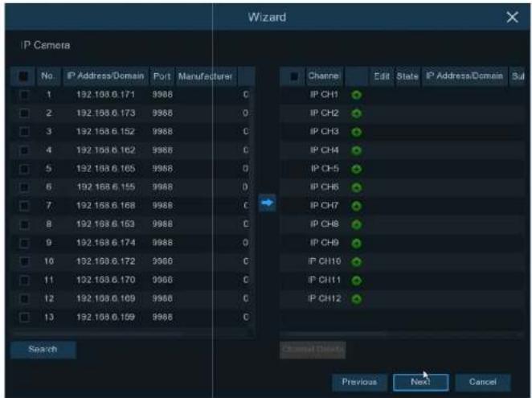532x398 pixels.
Task: Tick the checkbox for camera 192.168.6.169
Action: coord(24,298)
